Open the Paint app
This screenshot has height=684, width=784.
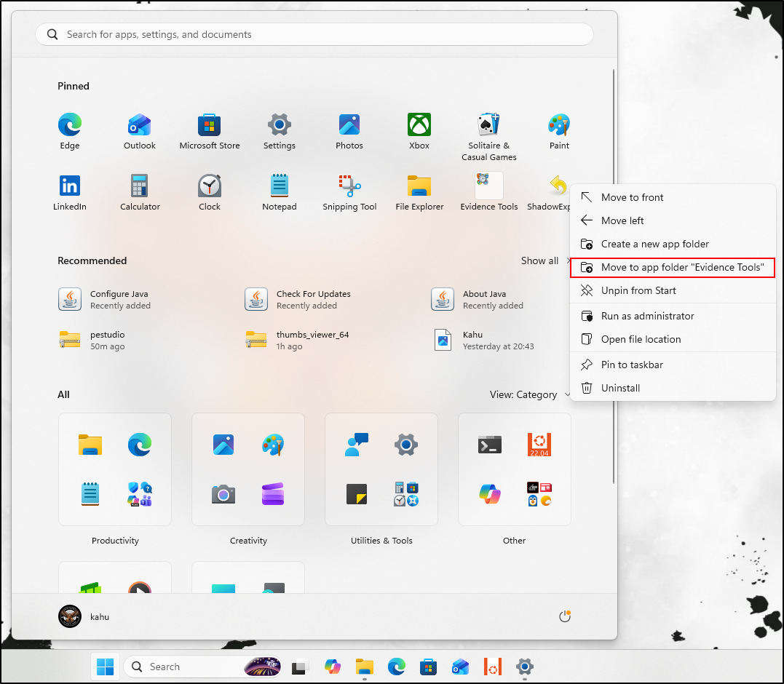[559, 131]
